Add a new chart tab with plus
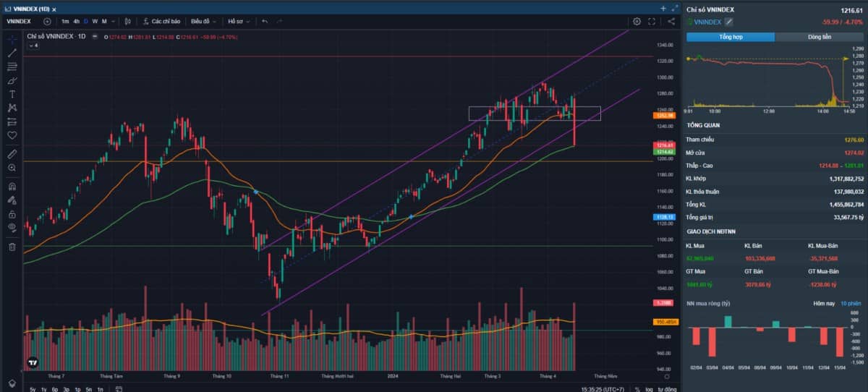Viewport: 868px width, 392px height. click(663, 9)
